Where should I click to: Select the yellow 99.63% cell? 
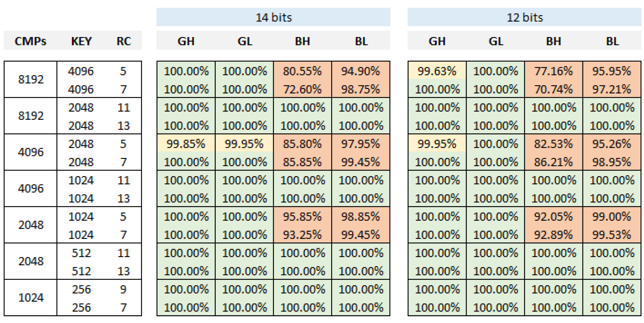coord(437,71)
